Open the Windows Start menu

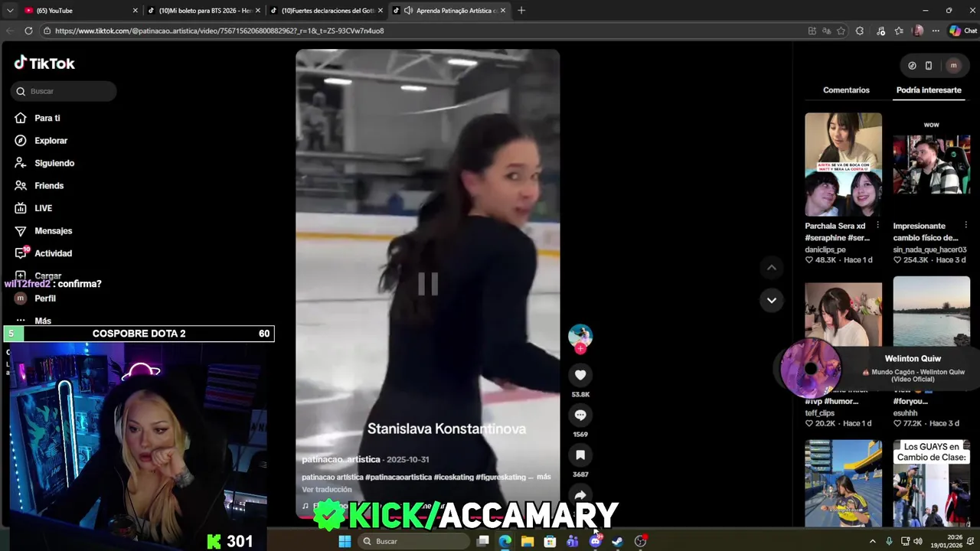coord(345,541)
